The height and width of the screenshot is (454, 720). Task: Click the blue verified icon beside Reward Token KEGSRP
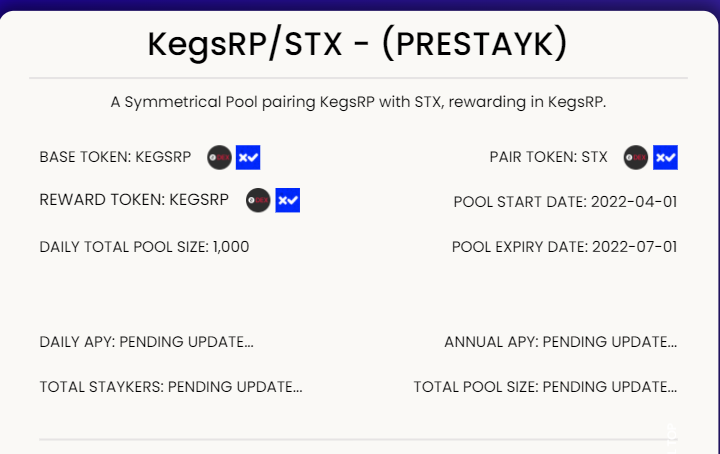click(x=287, y=200)
